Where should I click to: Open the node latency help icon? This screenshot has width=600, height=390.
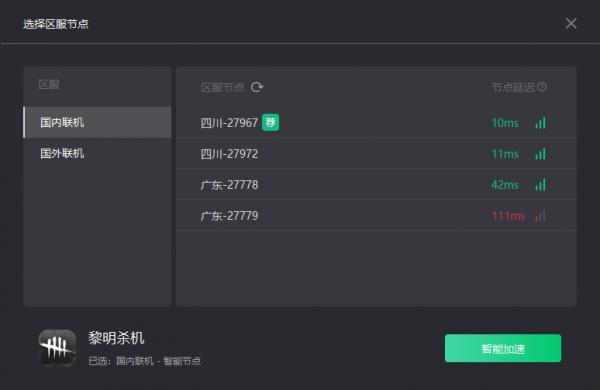coord(542,87)
